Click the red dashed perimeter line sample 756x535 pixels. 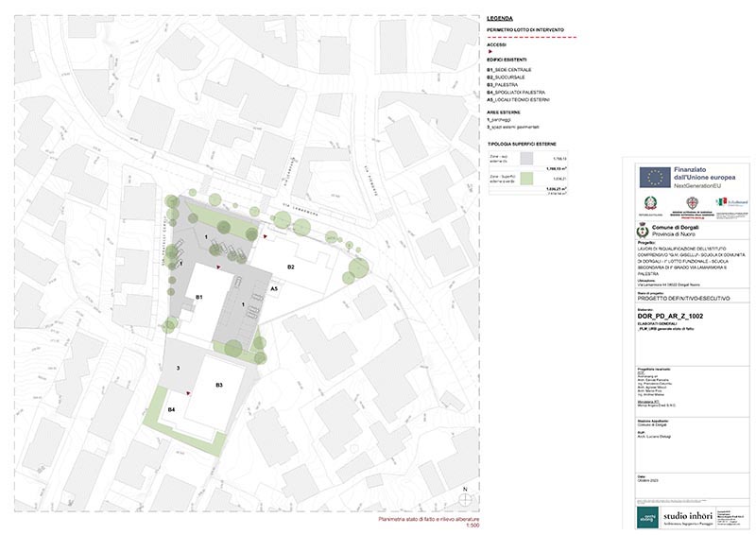[531, 36]
